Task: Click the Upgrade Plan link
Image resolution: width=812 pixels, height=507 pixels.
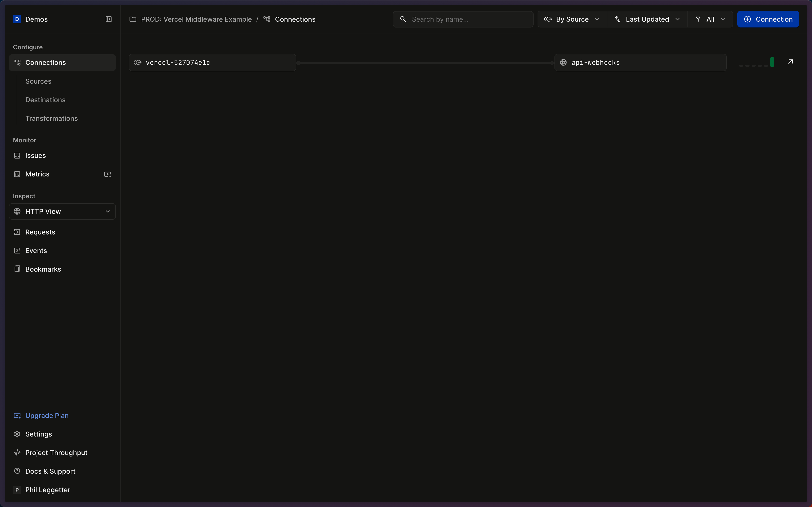Action: [47, 415]
